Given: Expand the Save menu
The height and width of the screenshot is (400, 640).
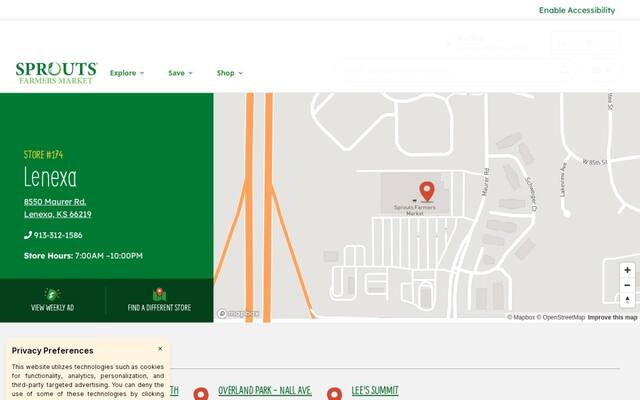Looking at the screenshot, I should 180,73.
